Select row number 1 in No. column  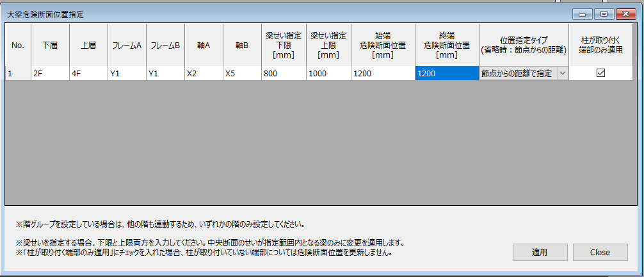(x=18, y=74)
